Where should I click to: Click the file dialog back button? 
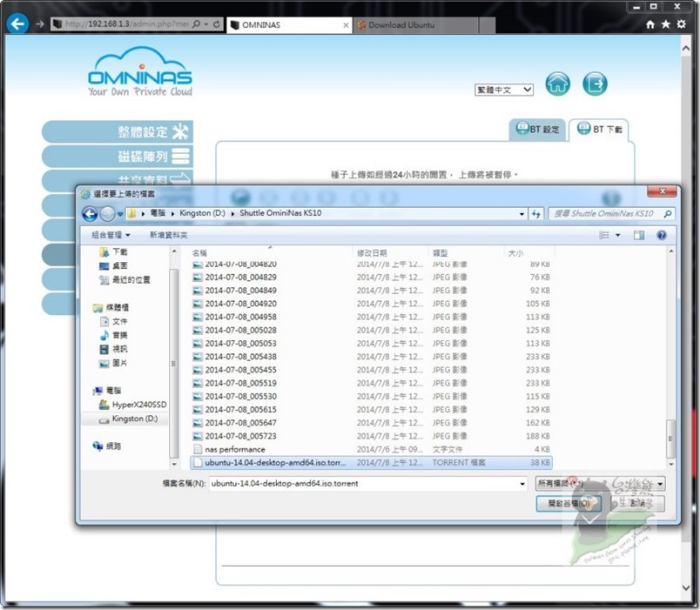tap(90, 214)
